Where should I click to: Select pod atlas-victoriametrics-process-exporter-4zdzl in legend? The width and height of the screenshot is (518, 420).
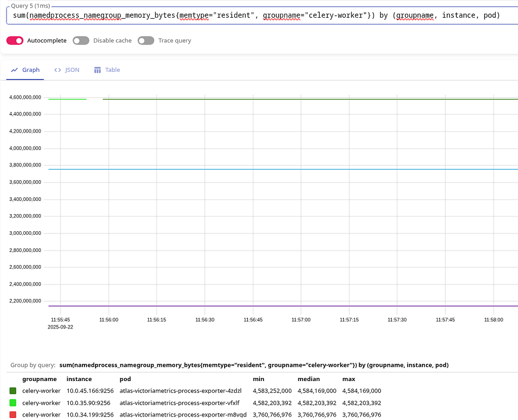(x=181, y=391)
